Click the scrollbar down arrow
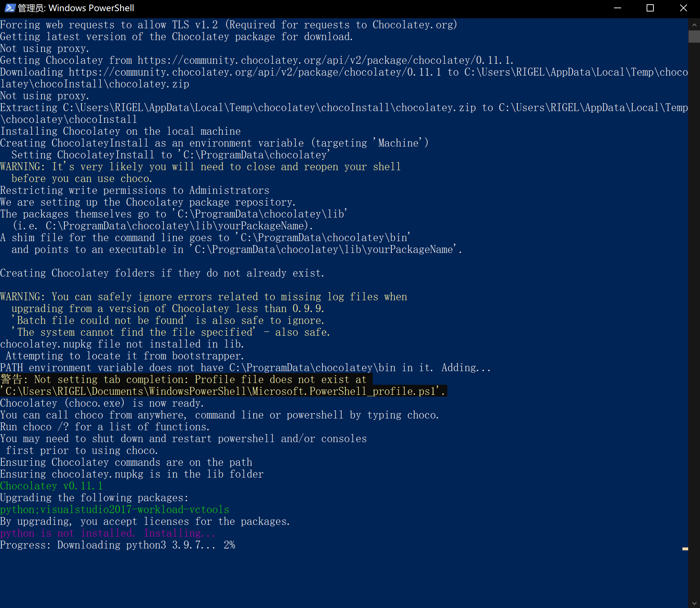700x608 pixels. [x=694, y=603]
